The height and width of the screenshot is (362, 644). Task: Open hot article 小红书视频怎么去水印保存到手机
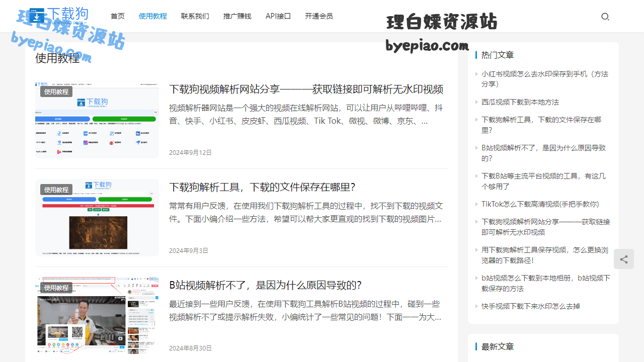coord(545,79)
